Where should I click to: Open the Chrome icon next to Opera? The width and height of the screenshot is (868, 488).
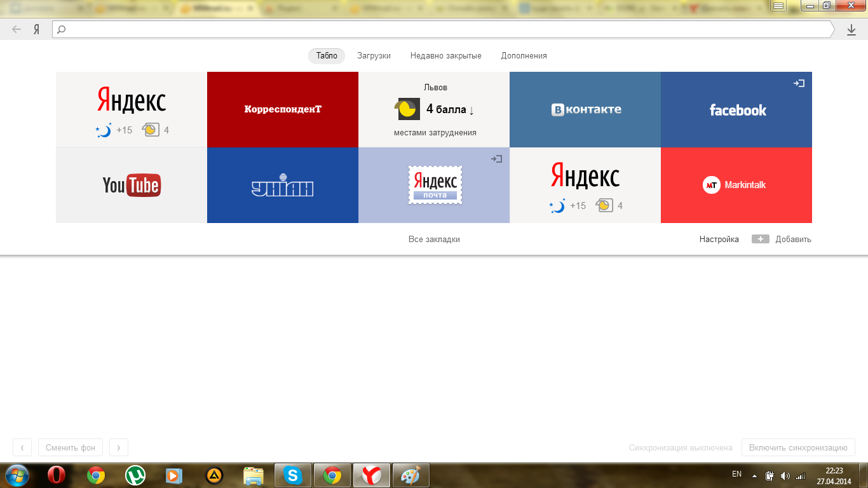[x=96, y=475]
